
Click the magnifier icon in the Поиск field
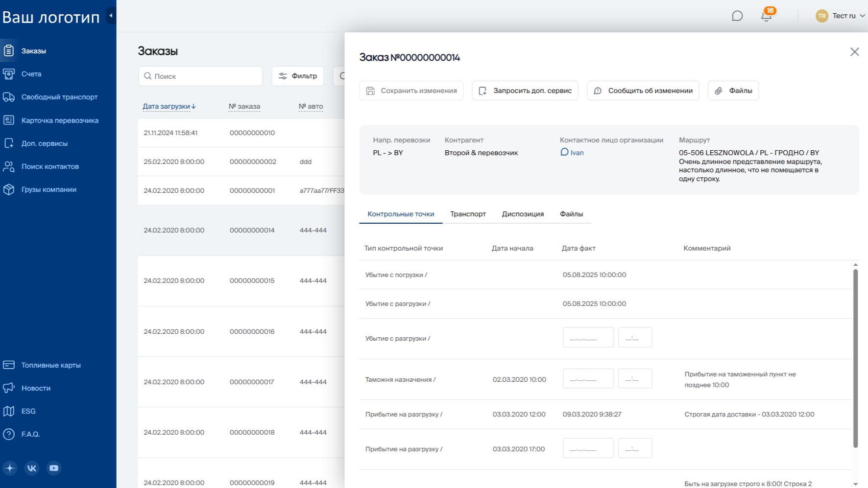[147, 76]
